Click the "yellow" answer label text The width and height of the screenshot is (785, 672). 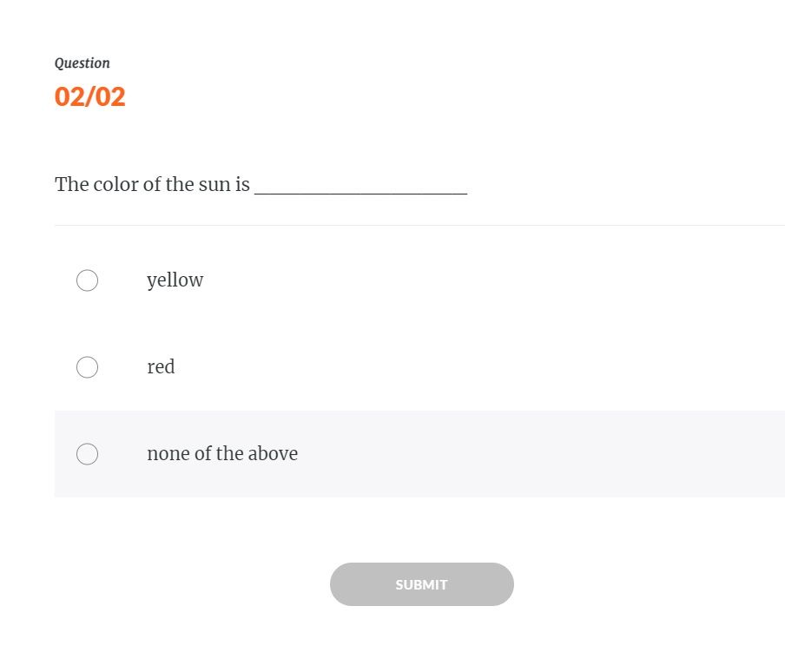pyautogui.click(x=175, y=280)
